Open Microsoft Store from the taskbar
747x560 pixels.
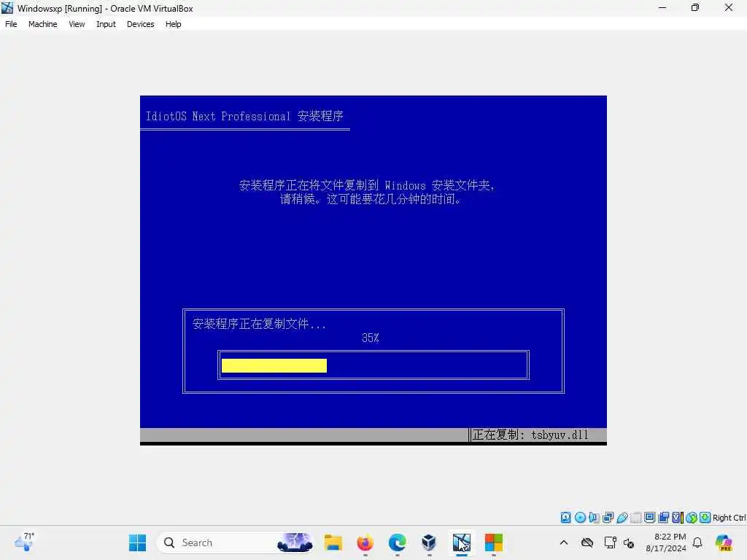click(x=494, y=542)
